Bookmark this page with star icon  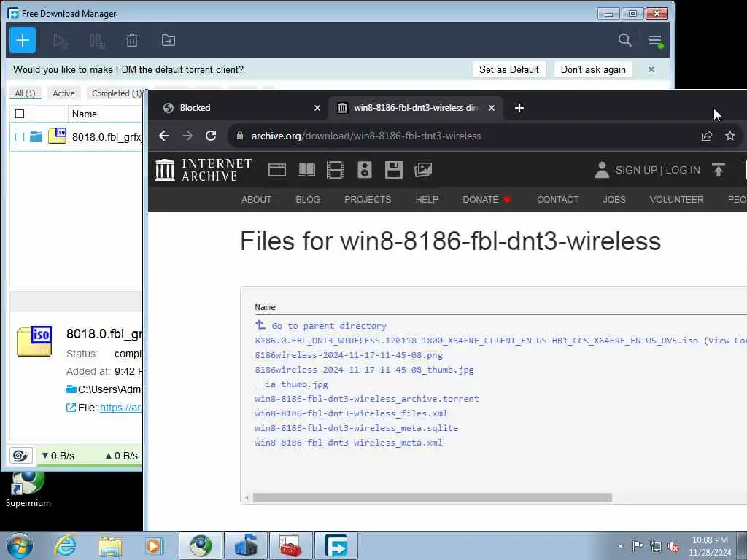point(729,136)
